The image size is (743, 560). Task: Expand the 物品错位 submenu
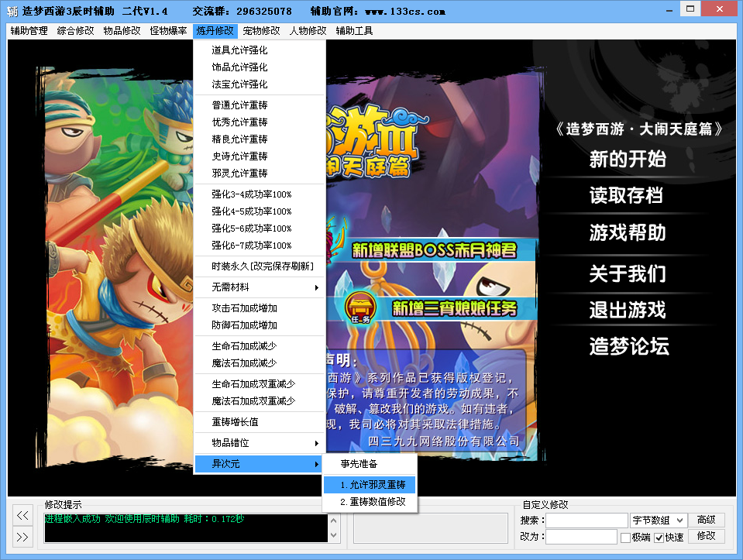[260, 443]
